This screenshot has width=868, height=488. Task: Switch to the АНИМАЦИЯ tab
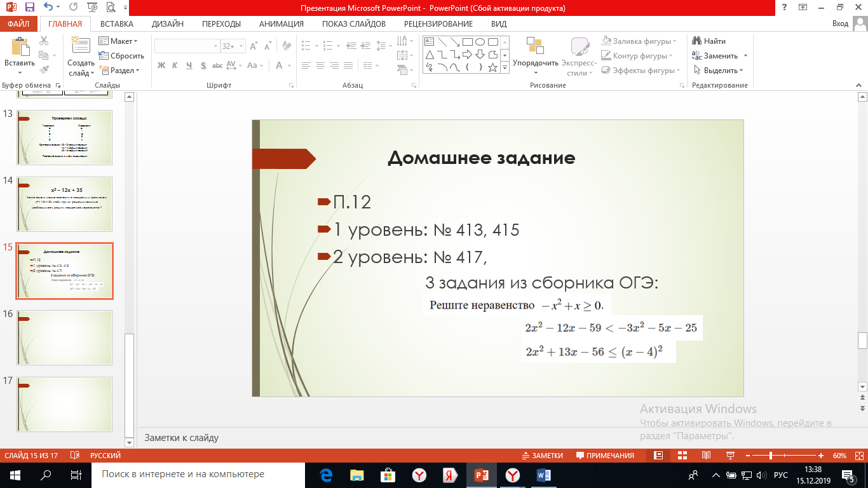pos(281,24)
